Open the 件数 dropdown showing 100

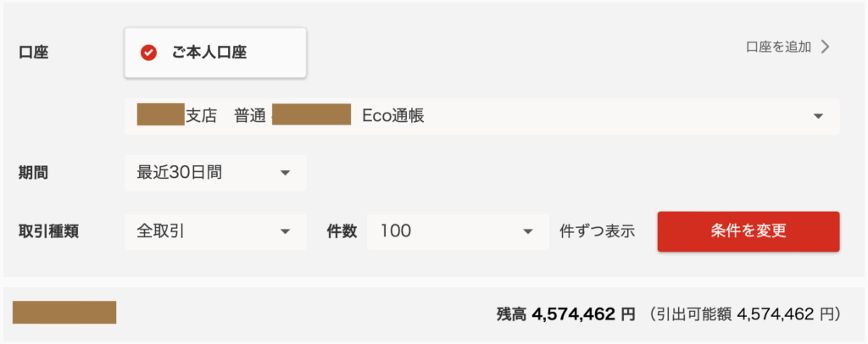(458, 230)
